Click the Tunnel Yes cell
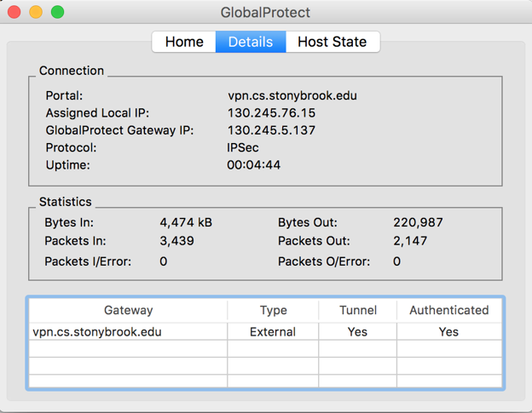 click(357, 332)
